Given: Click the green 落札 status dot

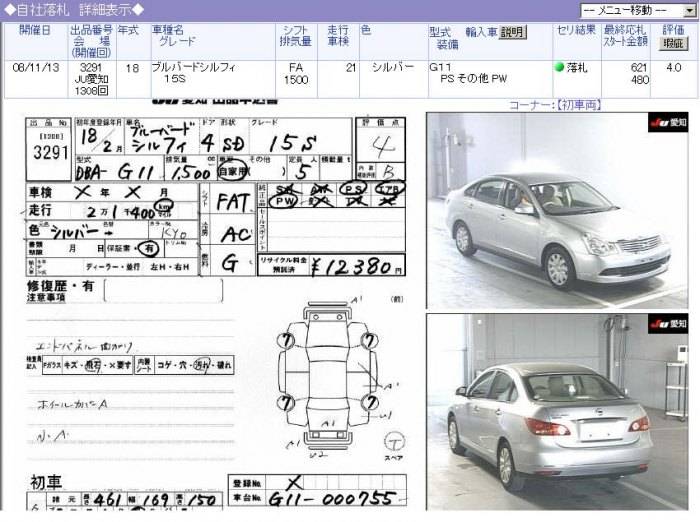Looking at the screenshot, I should tap(559, 67).
